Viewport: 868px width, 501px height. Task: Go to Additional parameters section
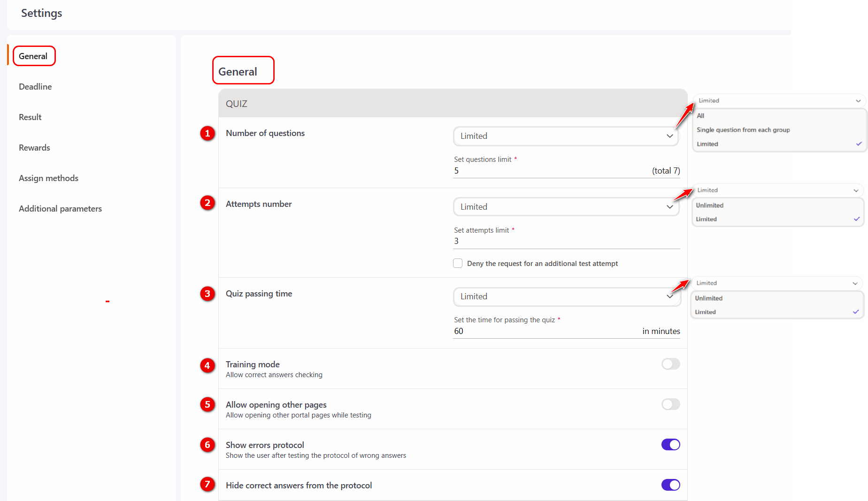[60, 209]
